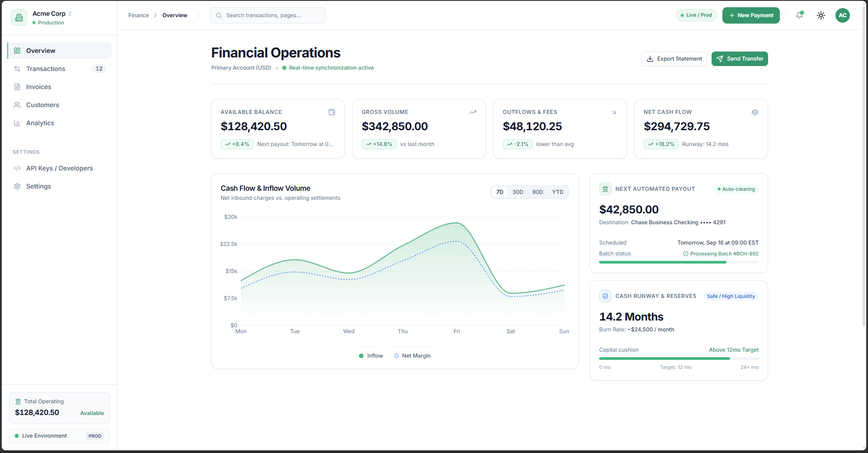Click the trending arrow icon on Gross Volume card
Screen dimensions: 868x453
pos(473,112)
